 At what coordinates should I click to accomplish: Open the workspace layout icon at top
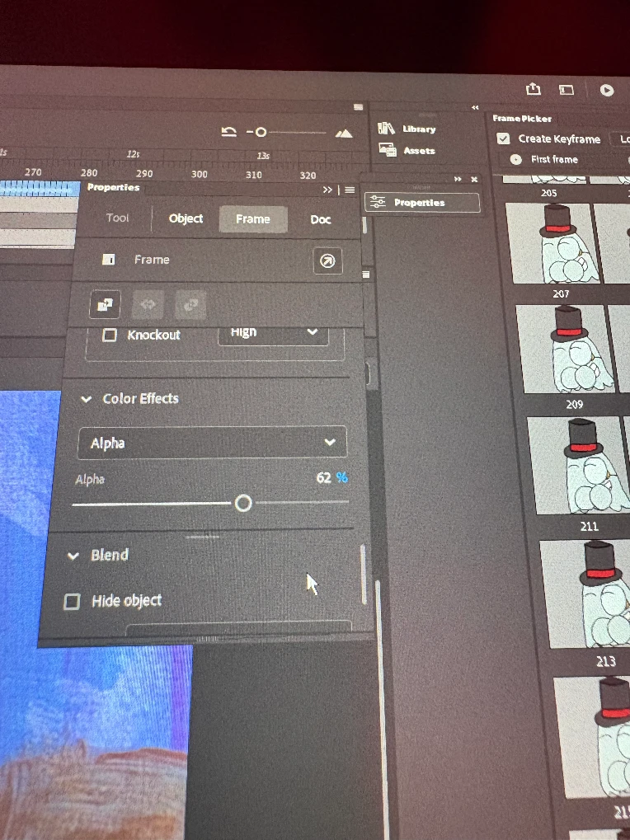click(x=567, y=90)
